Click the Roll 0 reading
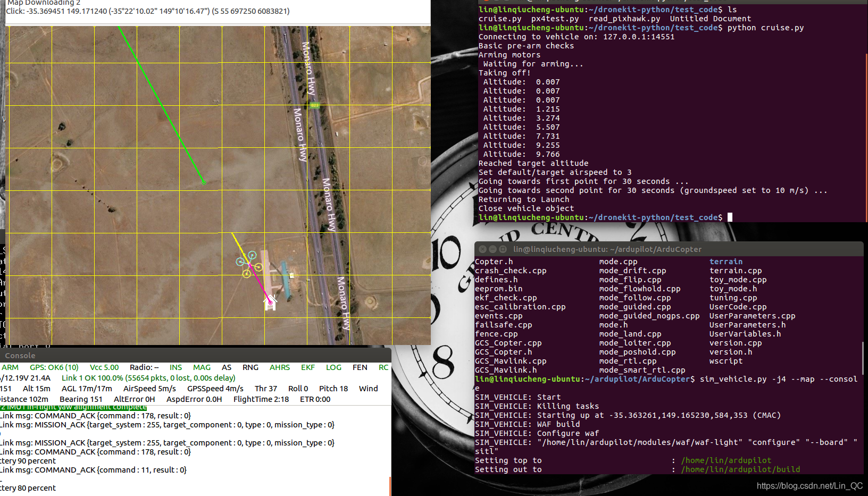This screenshot has width=868, height=496. [298, 389]
